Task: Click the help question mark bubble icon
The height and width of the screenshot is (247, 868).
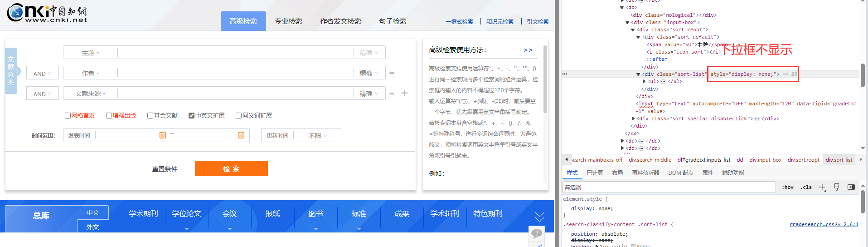Action: [536, 233]
